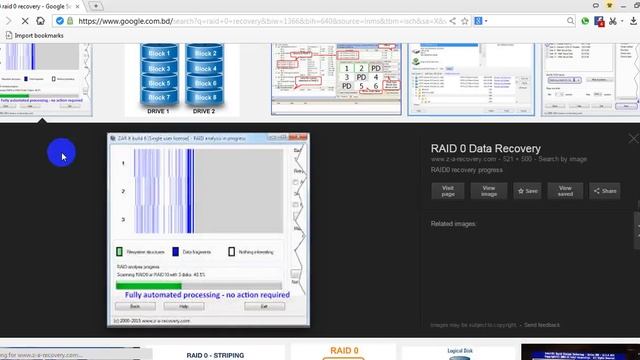This screenshot has width=640, height=360.
Task: Click the Search by image link
Action: (x=562, y=159)
